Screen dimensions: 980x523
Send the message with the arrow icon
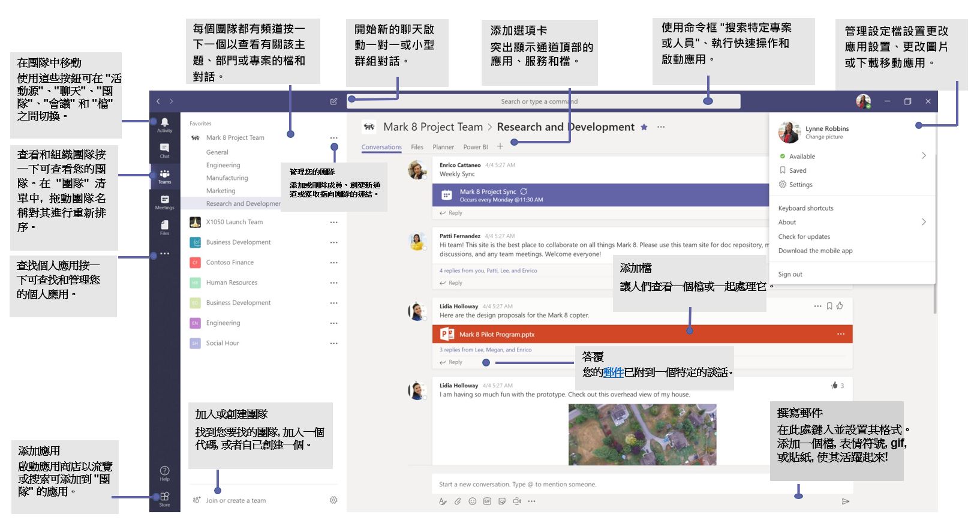846,501
